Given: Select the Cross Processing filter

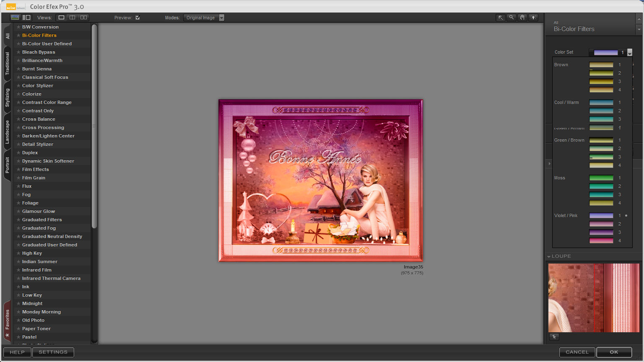Looking at the screenshot, I should 43,127.
